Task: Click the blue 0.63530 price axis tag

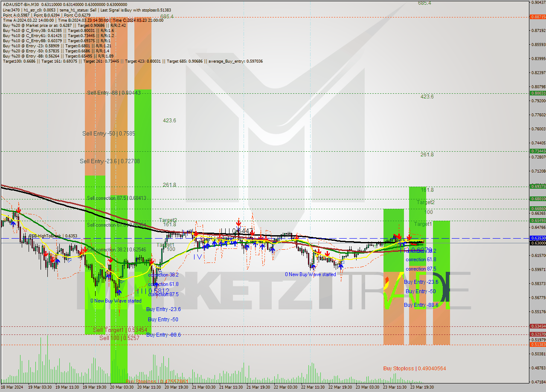Action: [537, 238]
